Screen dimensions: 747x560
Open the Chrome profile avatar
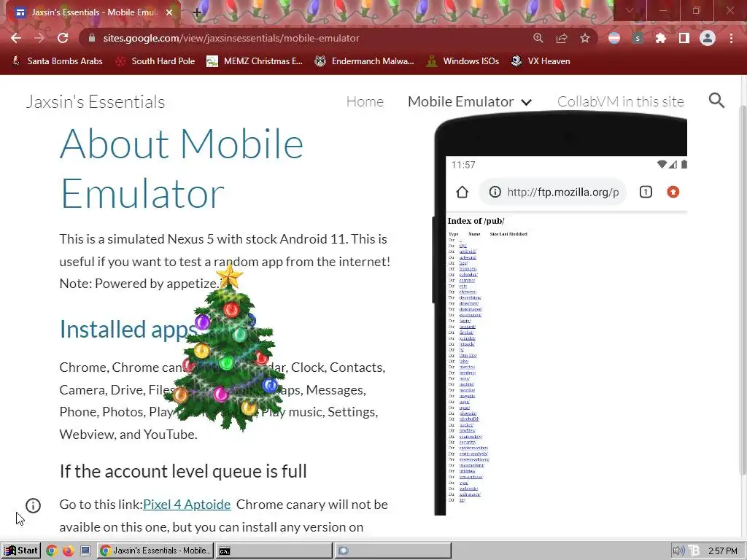708,38
